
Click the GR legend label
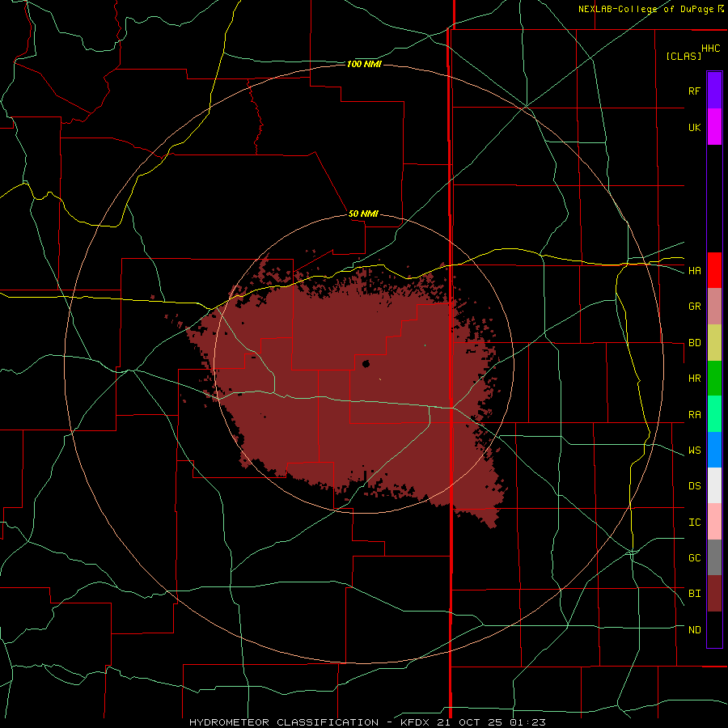point(694,307)
